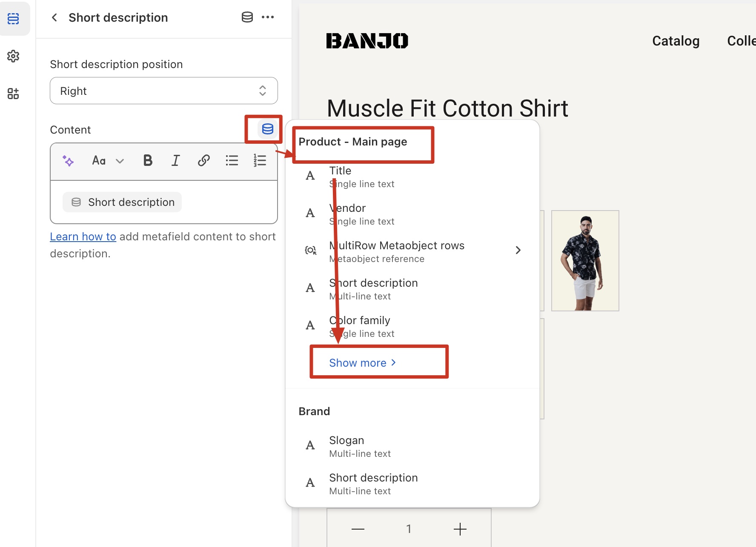Open Catalog navigation link
This screenshot has height=547, width=756.
tap(676, 41)
